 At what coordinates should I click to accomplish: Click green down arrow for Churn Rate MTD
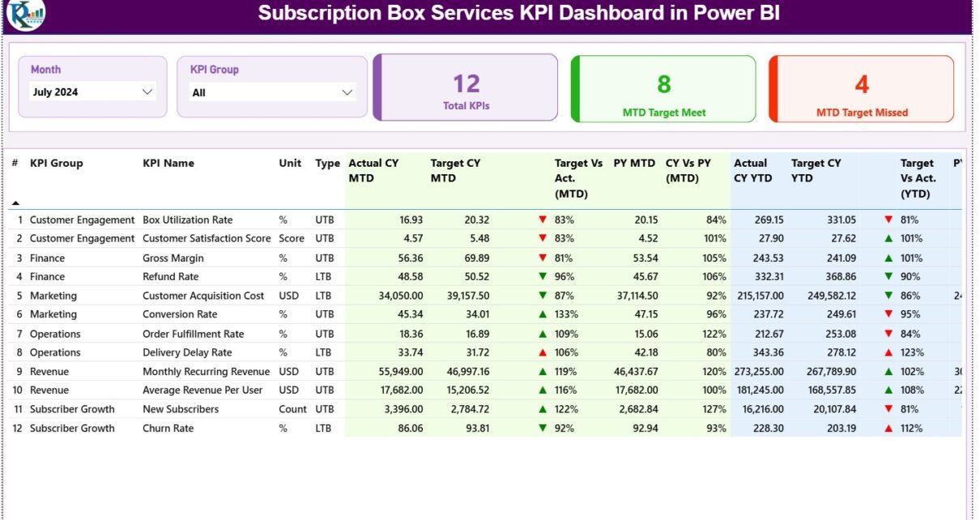point(543,428)
